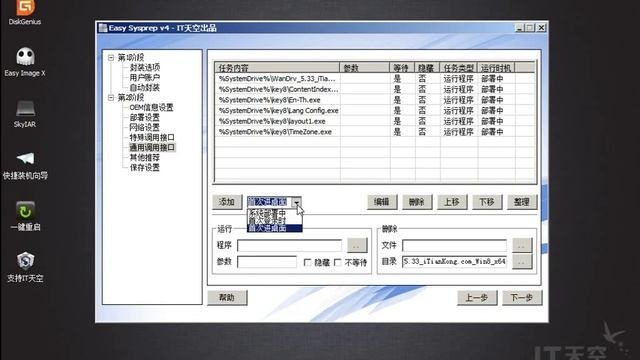Select 自动封装 in the tree
This screenshot has width=640, height=360.
coord(144,87)
